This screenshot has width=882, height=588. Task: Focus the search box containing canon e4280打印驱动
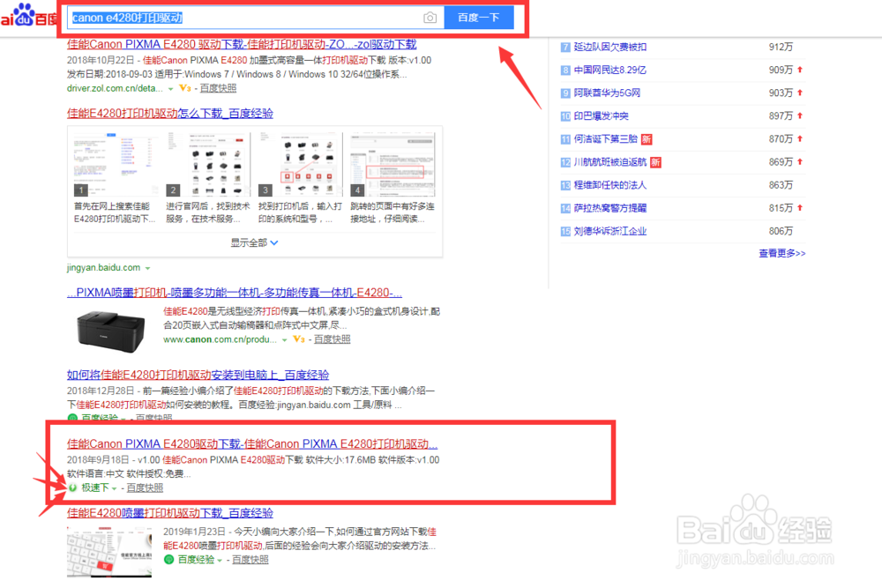point(256,18)
